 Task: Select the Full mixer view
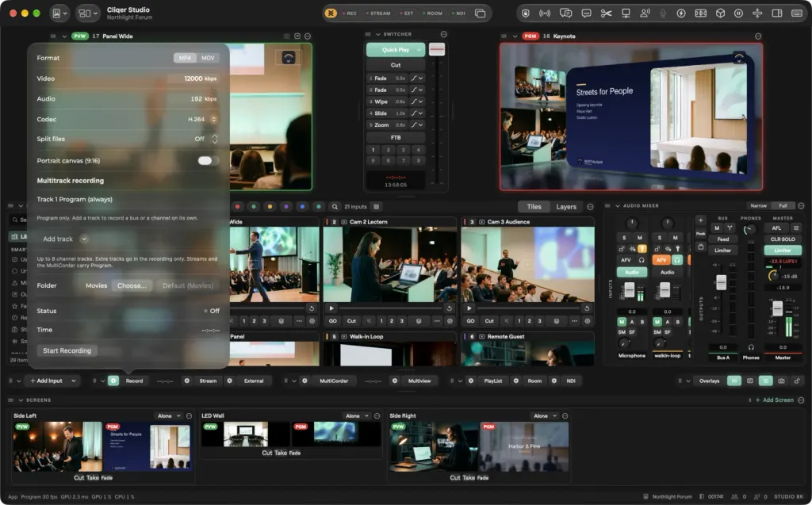point(783,205)
